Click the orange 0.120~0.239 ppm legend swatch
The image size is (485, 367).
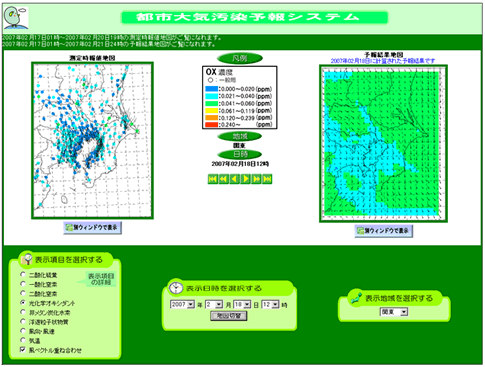[x=211, y=118]
